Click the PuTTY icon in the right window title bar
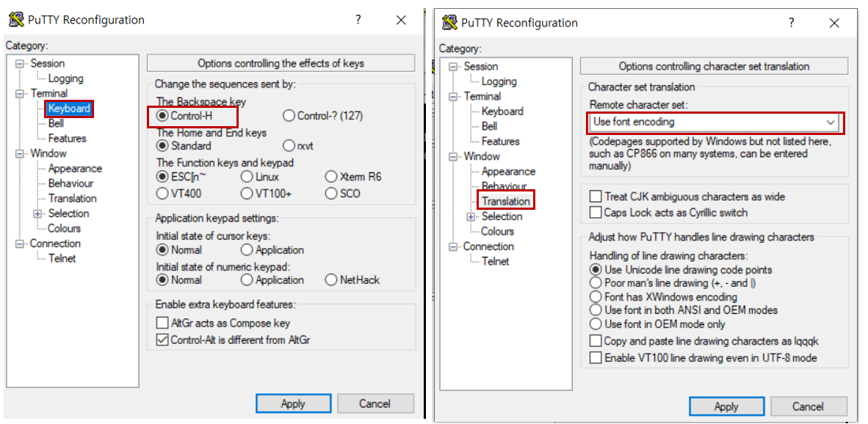 pos(449,23)
